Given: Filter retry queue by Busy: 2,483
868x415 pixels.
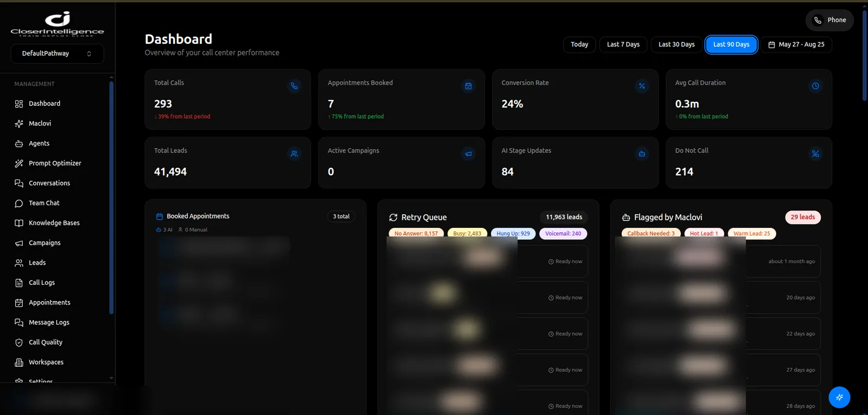Looking at the screenshot, I should pos(467,234).
